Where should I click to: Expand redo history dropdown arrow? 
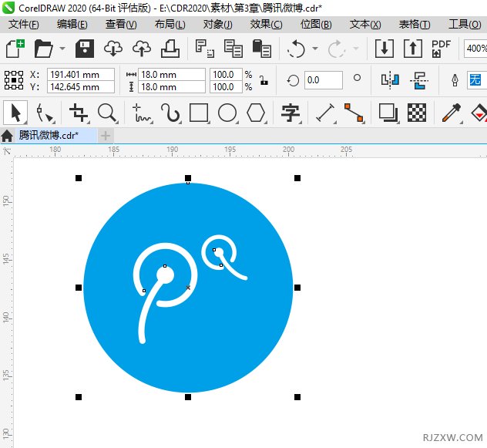click(356, 49)
